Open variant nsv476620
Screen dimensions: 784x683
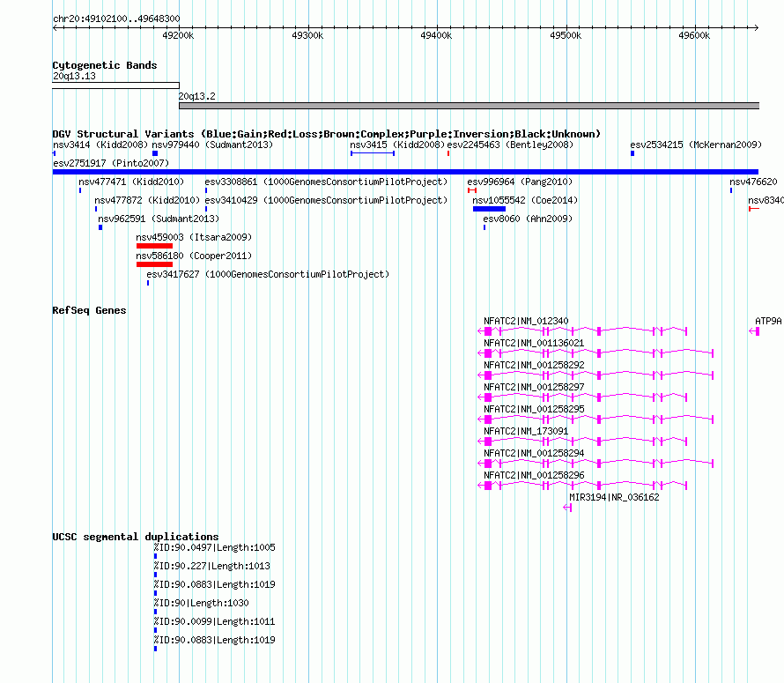(x=753, y=182)
